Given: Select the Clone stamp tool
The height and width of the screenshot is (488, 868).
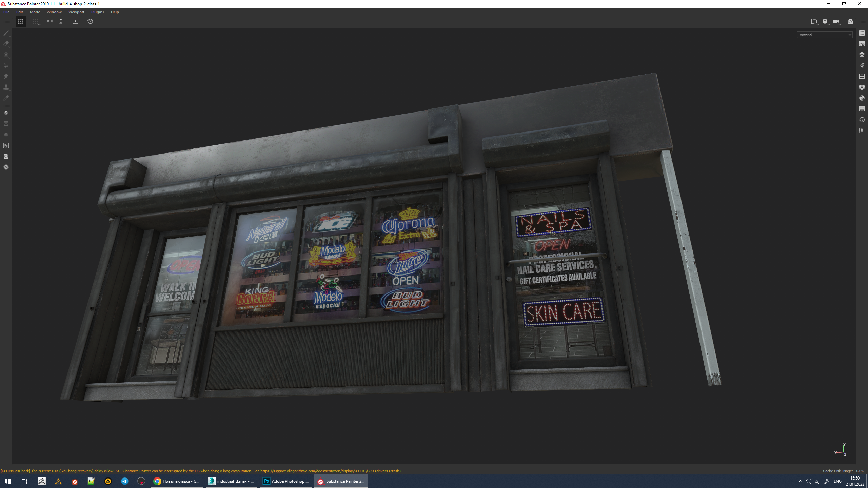Looking at the screenshot, I should [6, 87].
